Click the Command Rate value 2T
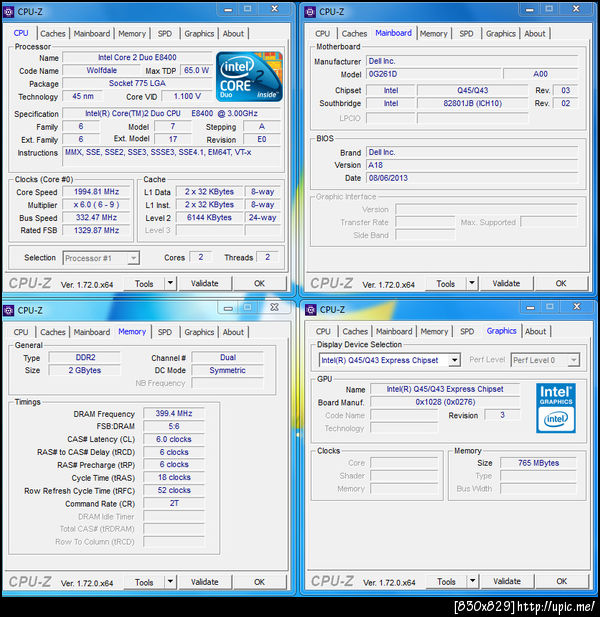Viewport: 600px width, 617px height. (174, 503)
